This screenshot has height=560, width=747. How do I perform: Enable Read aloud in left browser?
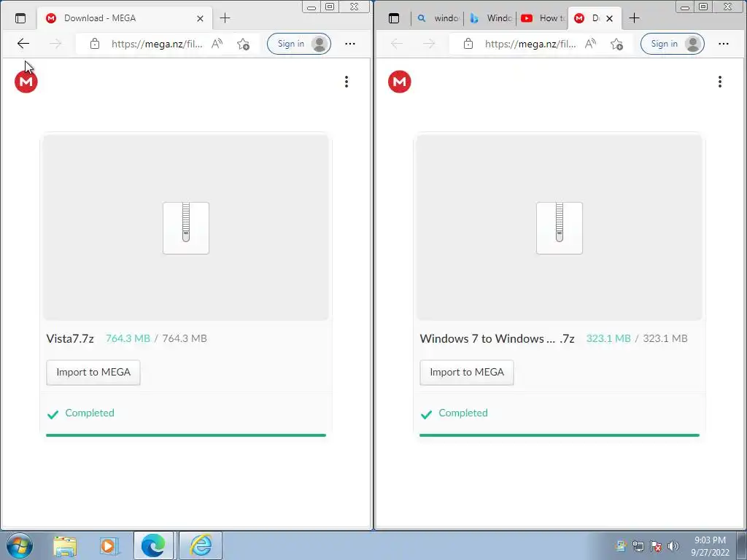(x=217, y=44)
